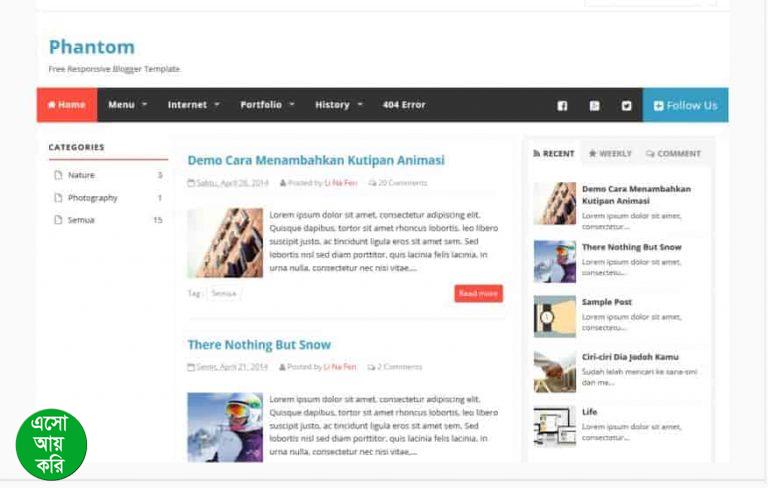The height and width of the screenshot is (488, 768).
Task: Click the Home nav button
Action: (x=67, y=105)
